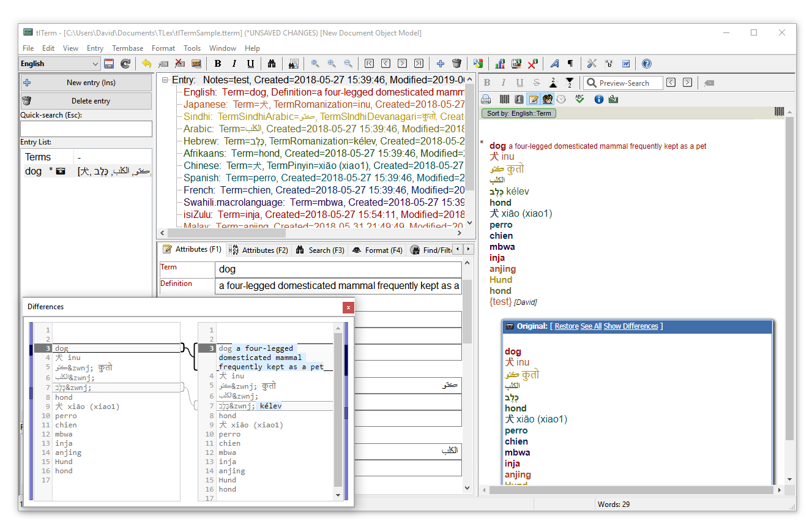Click the Sort by: English::Term button
This screenshot has height=529, width=812.
point(519,113)
